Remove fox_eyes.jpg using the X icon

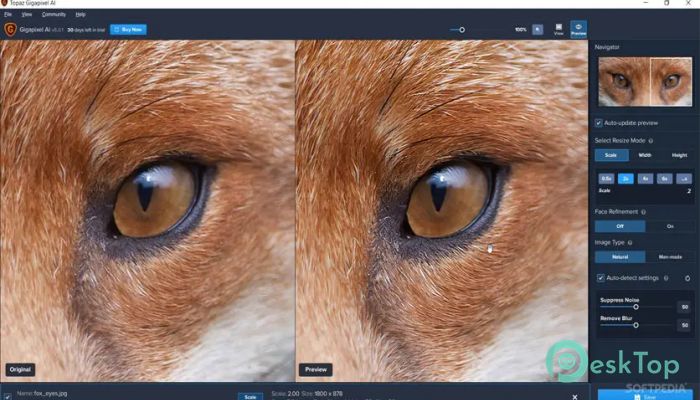click(x=574, y=396)
